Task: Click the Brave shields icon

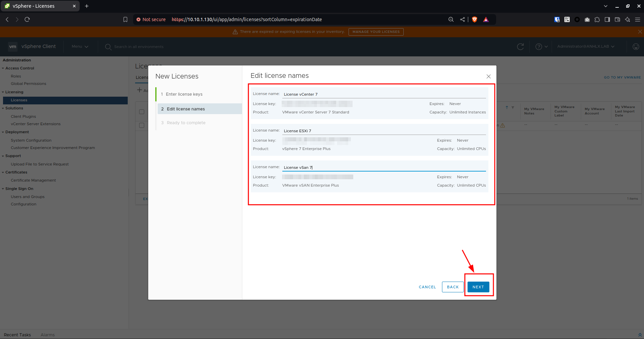Action: coord(475,19)
